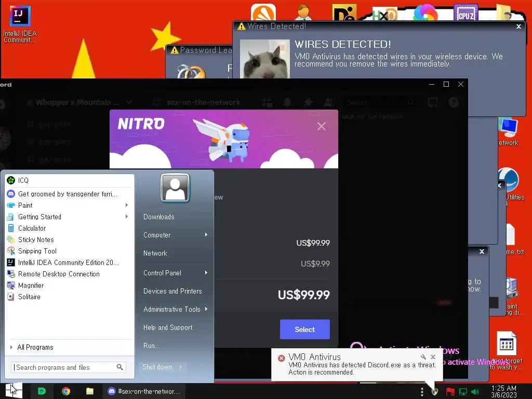Click Discord notification bell icon
The width and height of the screenshot is (532, 399).
(x=287, y=102)
